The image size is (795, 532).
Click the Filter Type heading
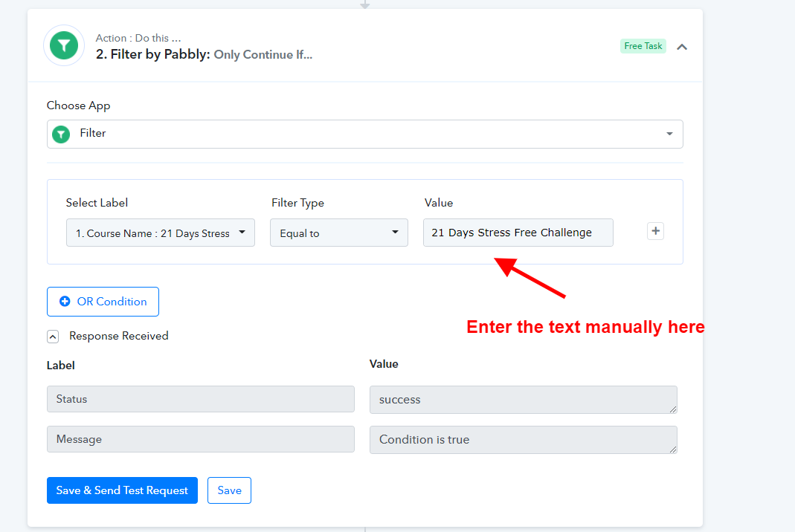click(297, 203)
